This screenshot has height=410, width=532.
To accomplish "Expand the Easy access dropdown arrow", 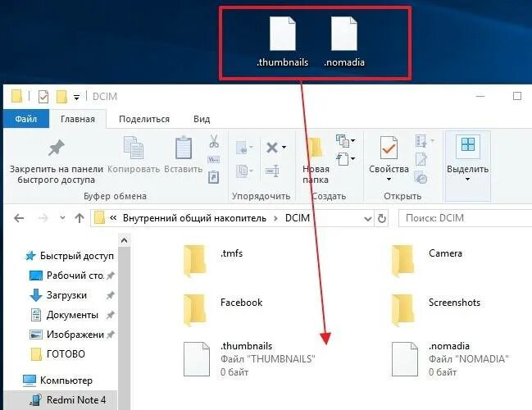I will pyautogui.click(x=353, y=158).
